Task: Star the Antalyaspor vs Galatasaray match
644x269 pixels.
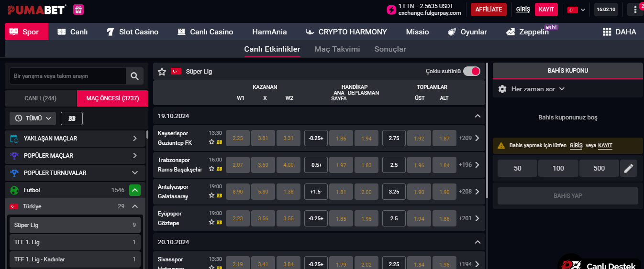Action: (x=211, y=195)
